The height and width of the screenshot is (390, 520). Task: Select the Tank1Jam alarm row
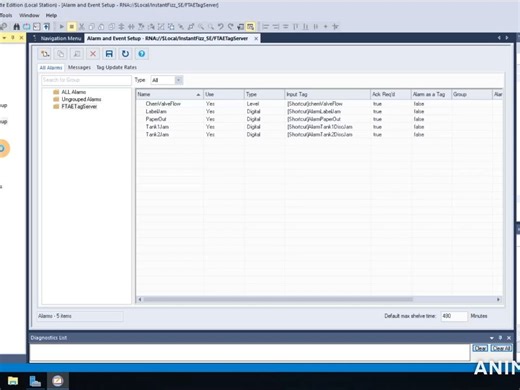pos(319,127)
